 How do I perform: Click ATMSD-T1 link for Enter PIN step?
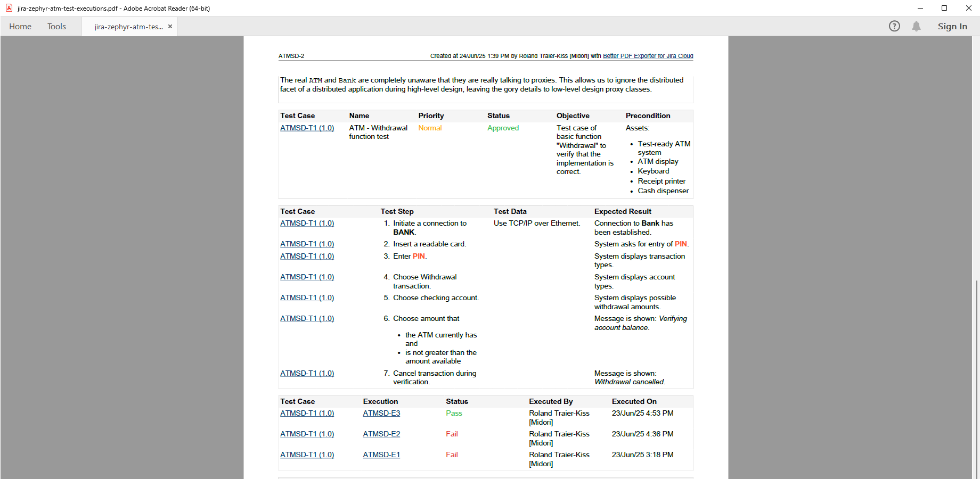coord(307,256)
